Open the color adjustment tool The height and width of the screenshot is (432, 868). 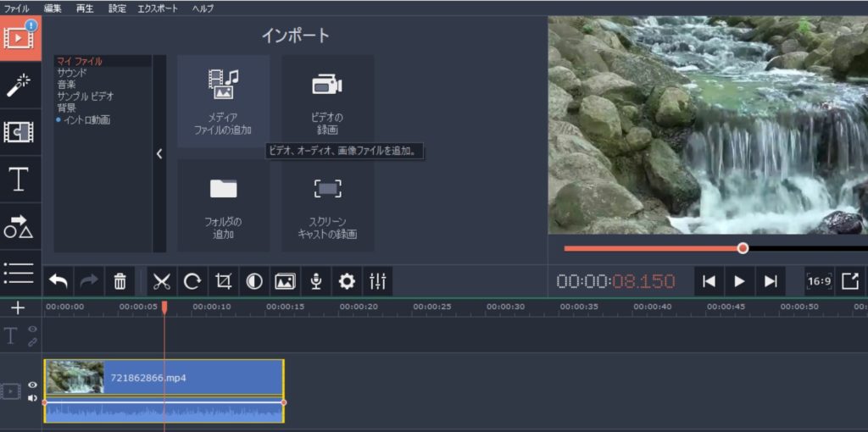pos(254,281)
